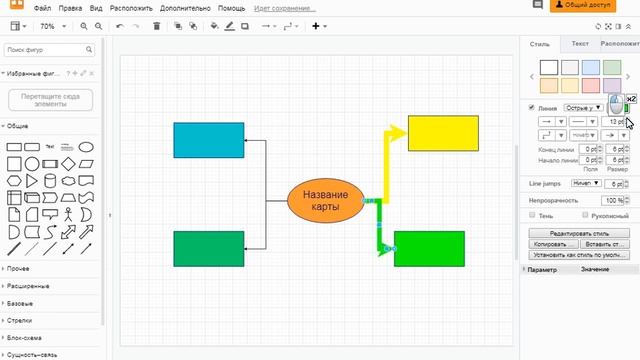Open the Line jumps dropdown
Image resolution: width=640 pixels, height=360 pixels.
[x=586, y=183]
